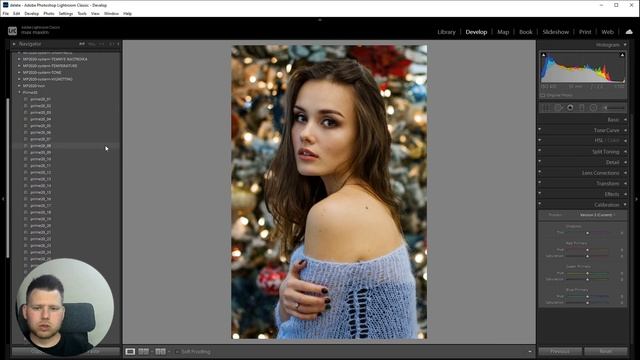The height and width of the screenshot is (360, 640).
Task: Toggle Lens Corrections panel on/off switch
Action: point(540,172)
